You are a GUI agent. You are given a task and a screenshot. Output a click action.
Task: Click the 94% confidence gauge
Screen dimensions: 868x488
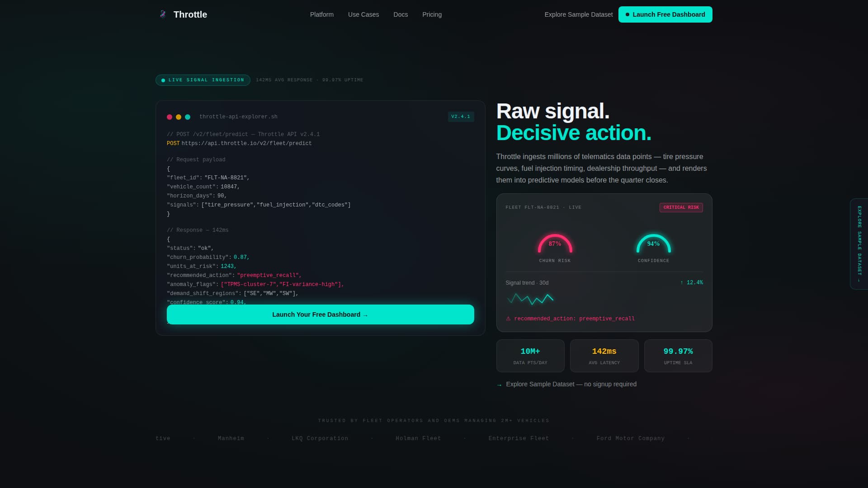tap(653, 244)
